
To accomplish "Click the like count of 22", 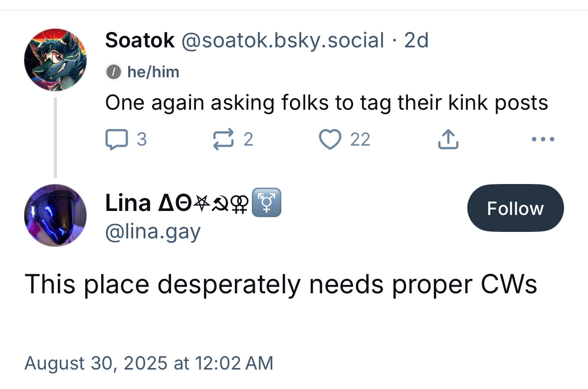I will pyautogui.click(x=360, y=140).
